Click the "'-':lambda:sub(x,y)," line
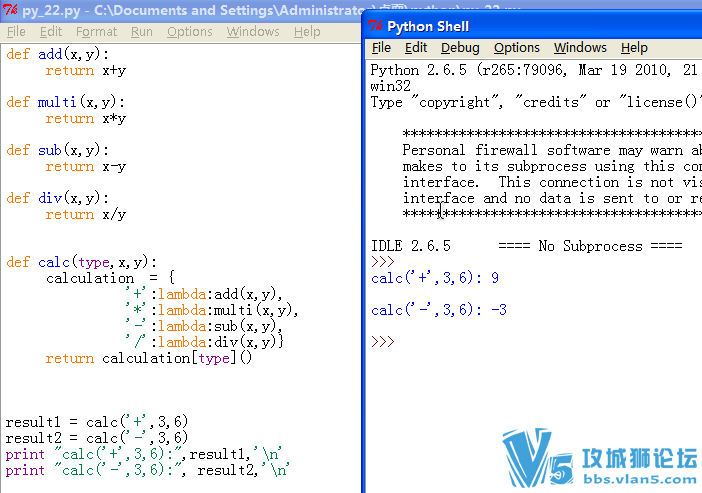 204,326
